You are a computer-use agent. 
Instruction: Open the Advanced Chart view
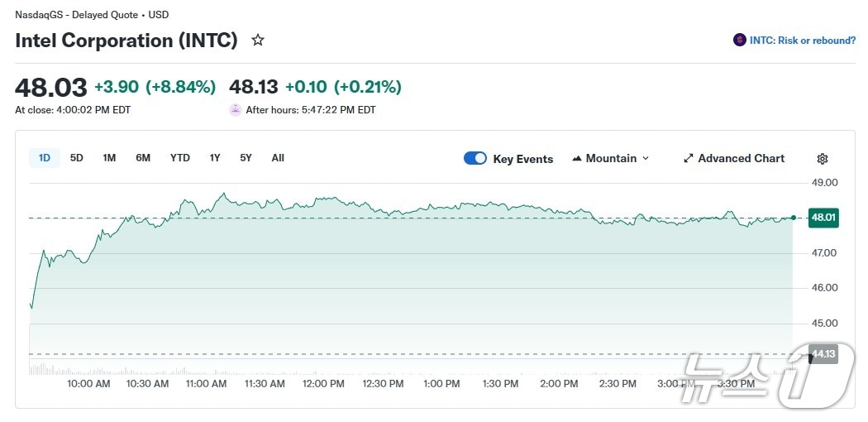pyautogui.click(x=741, y=159)
